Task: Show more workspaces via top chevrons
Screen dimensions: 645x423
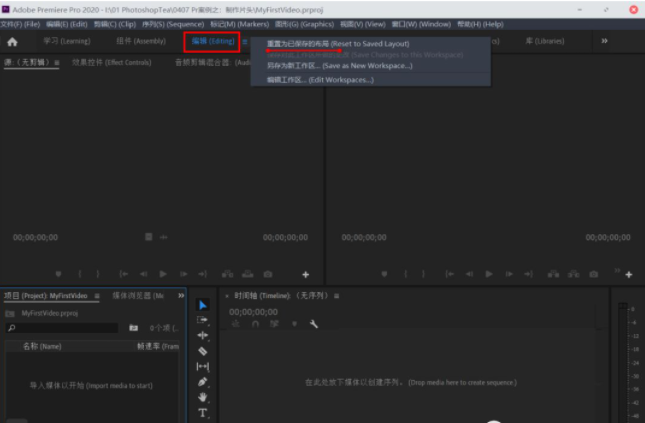Action: (x=604, y=41)
